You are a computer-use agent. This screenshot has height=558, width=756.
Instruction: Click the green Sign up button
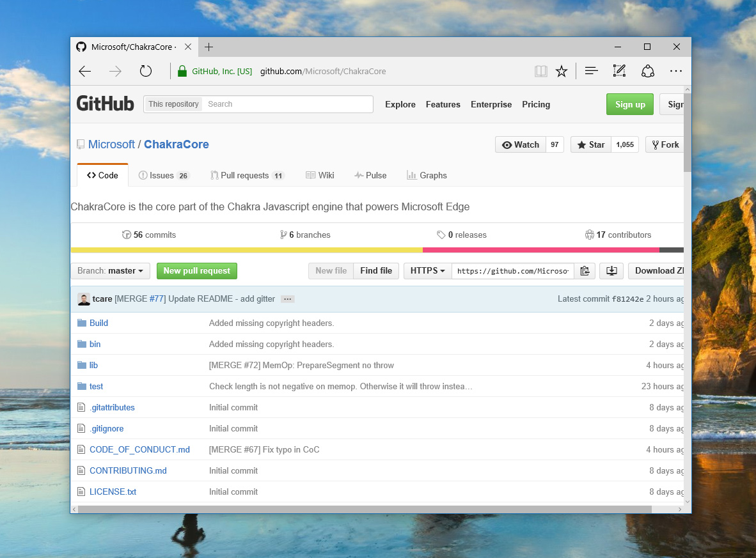[629, 104]
